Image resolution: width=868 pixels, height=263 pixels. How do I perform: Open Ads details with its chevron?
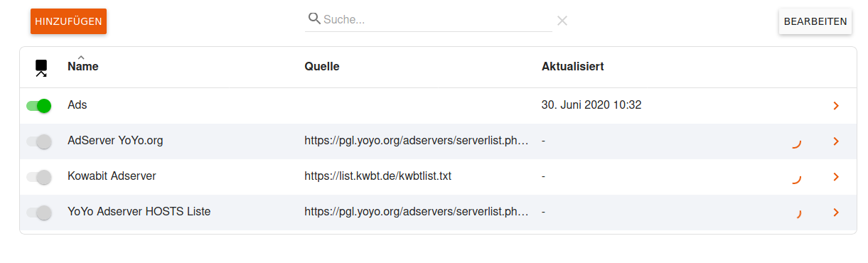tap(836, 106)
